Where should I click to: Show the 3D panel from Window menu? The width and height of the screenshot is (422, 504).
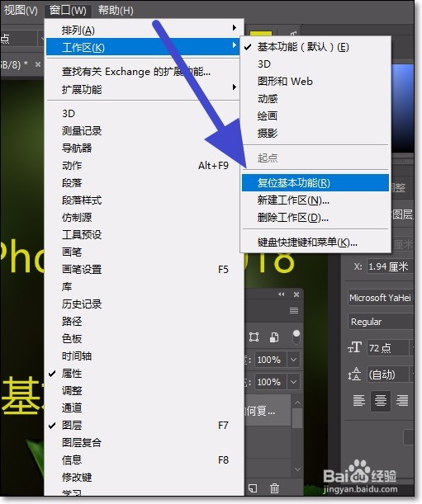point(144,114)
